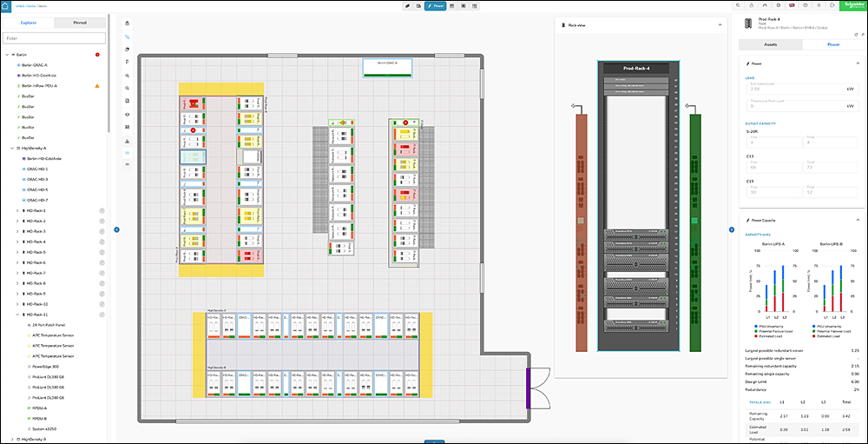Select the RPDU-A tree item
Screen dimensions: 868x444
[x=40, y=408]
